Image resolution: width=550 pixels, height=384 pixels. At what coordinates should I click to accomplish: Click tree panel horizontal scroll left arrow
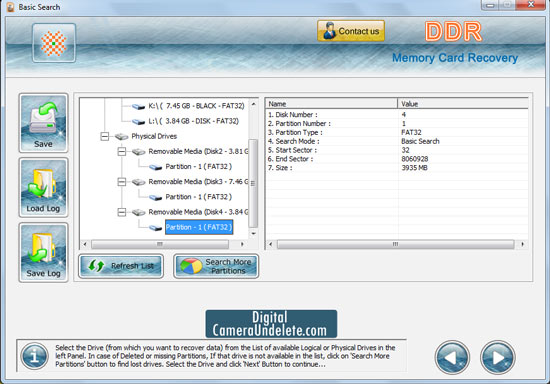point(85,244)
